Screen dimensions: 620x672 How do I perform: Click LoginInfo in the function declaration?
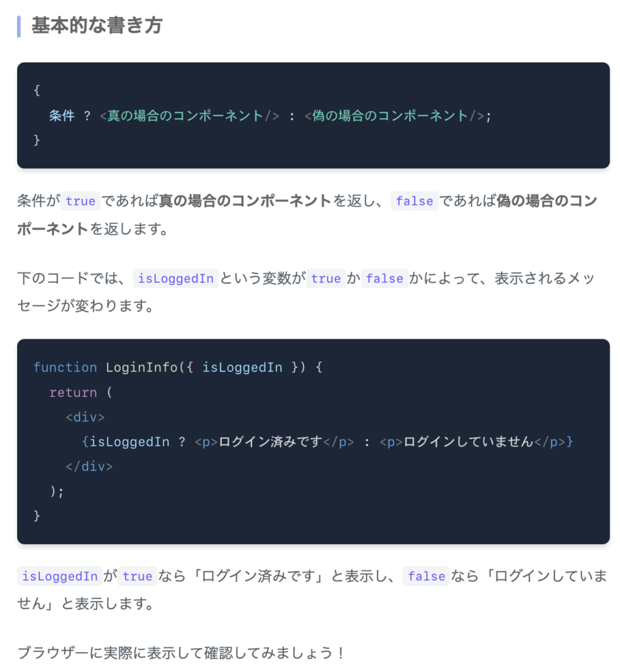point(141,367)
